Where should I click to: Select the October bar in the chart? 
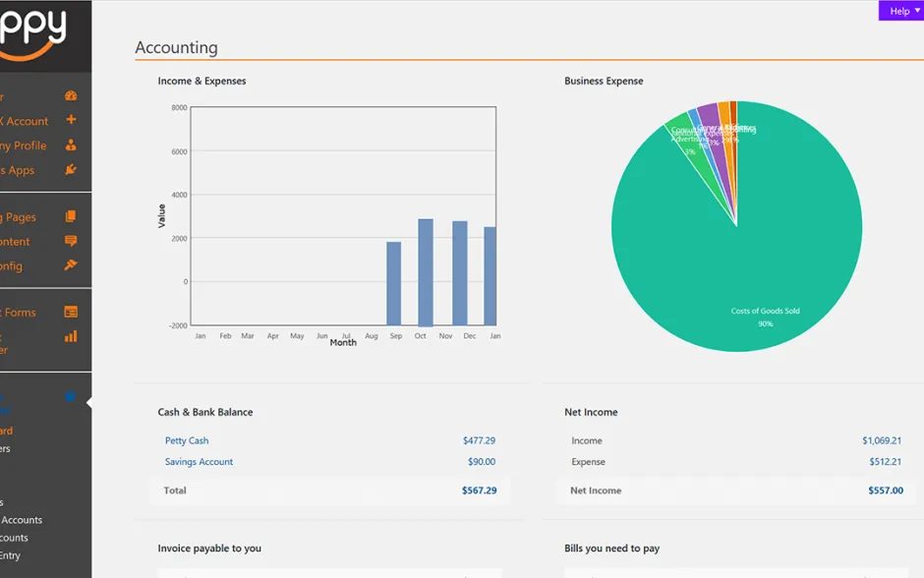point(426,271)
